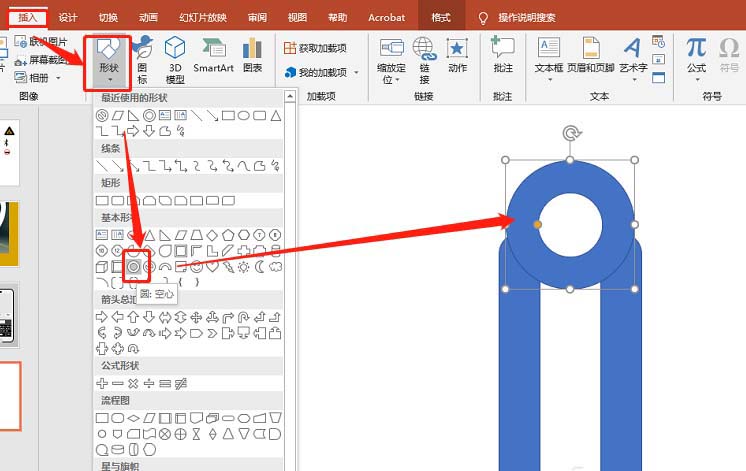
Task: Click the 获取加载项 button
Action: click(316, 48)
